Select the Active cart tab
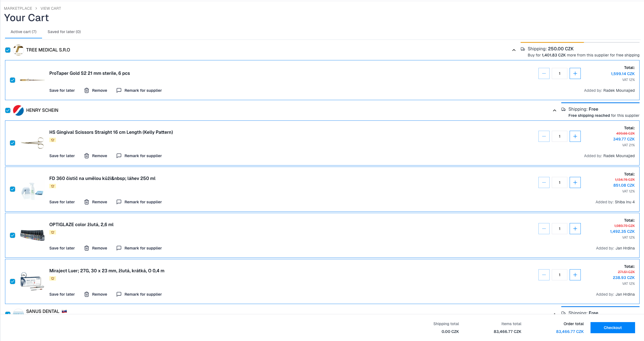The height and width of the screenshot is (341, 644). click(x=23, y=32)
